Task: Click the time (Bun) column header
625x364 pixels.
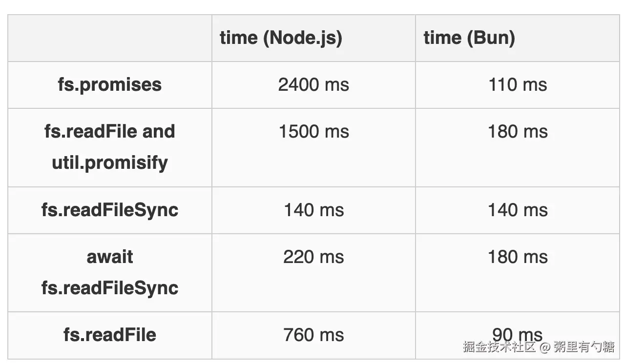Action: 469,38
